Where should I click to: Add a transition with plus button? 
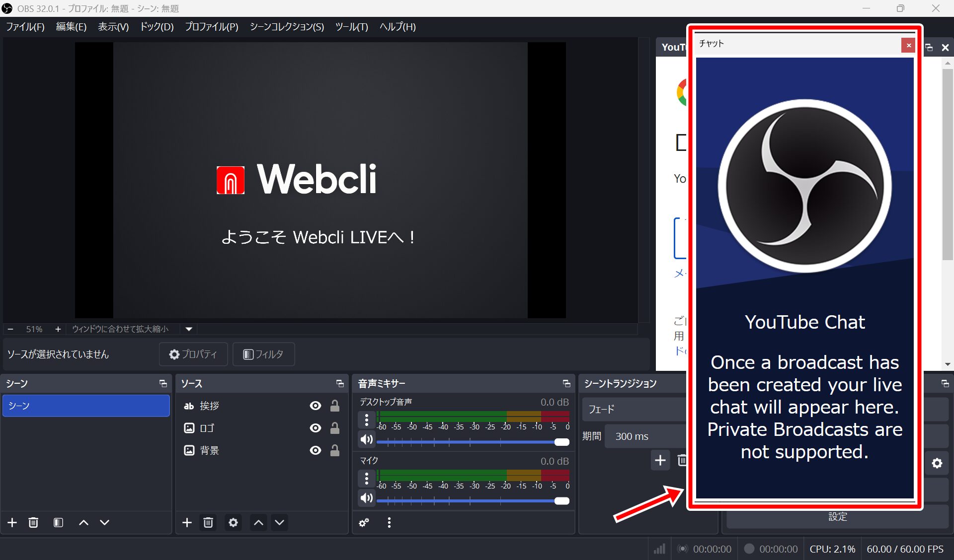point(660,461)
